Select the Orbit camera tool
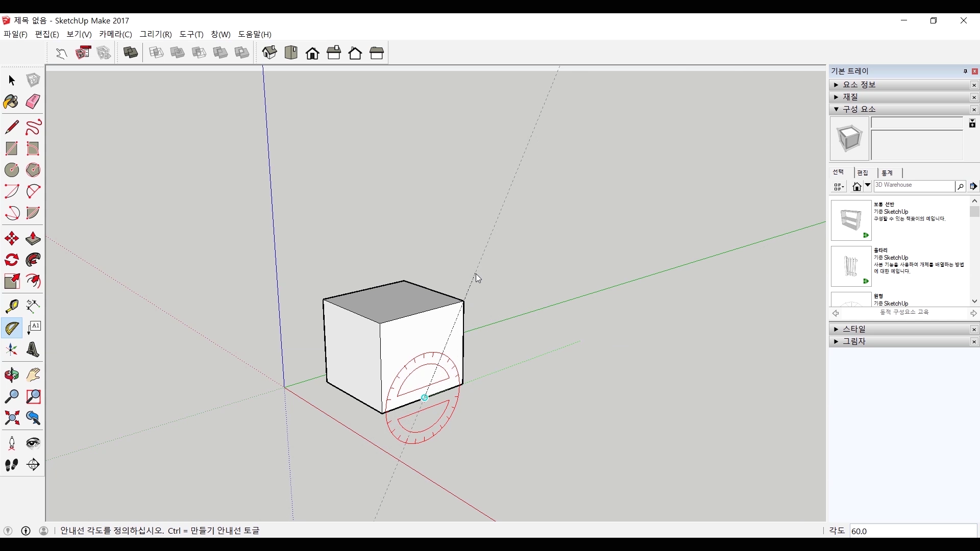Image resolution: width=980 pixels, height=551 pixels. tap(11, 375)
